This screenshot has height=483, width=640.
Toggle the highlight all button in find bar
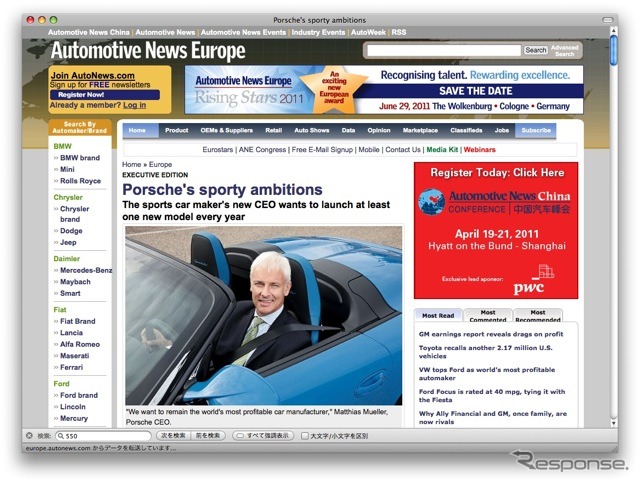coord(263,436)
